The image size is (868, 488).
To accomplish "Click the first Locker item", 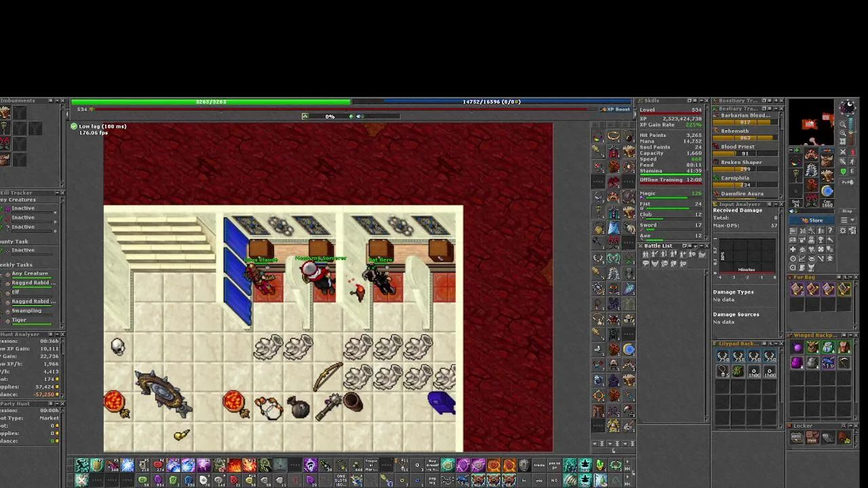I will pyautogui.click(x=797, y=438).
